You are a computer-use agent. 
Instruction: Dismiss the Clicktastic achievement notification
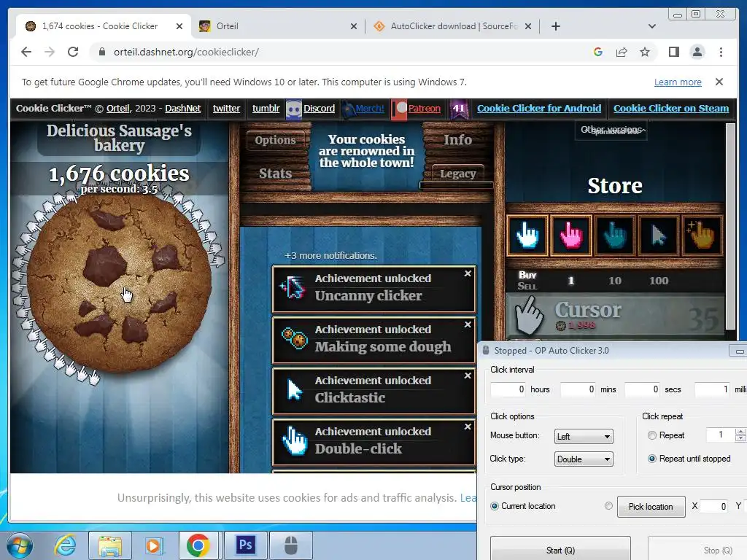click(x=468, y=376)
